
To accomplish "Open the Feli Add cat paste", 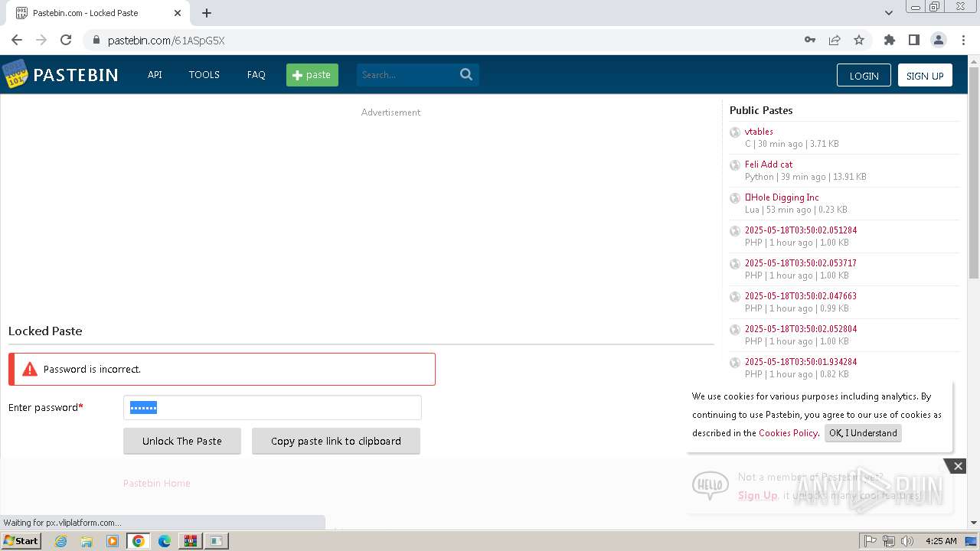I will (769, 165).
